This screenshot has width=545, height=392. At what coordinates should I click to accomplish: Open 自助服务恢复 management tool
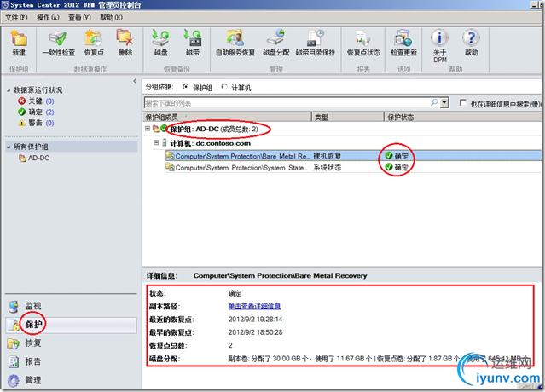(x=235, y=43)
